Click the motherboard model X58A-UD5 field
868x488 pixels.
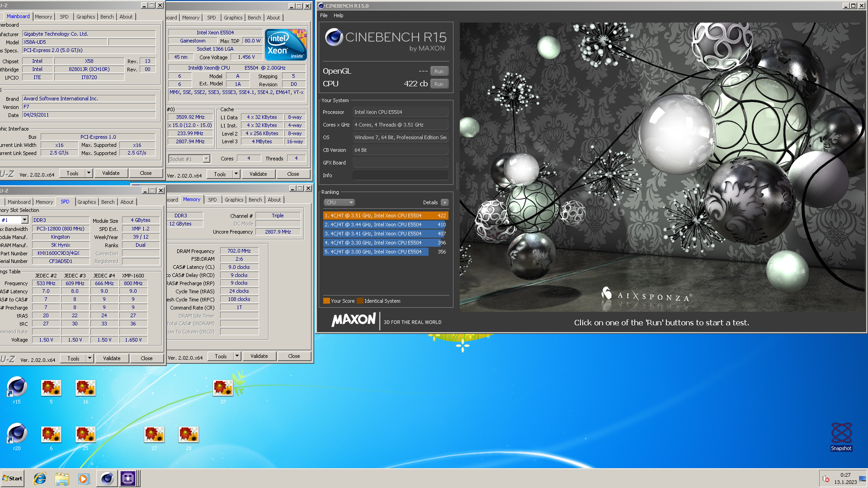(x=65, y=42)
